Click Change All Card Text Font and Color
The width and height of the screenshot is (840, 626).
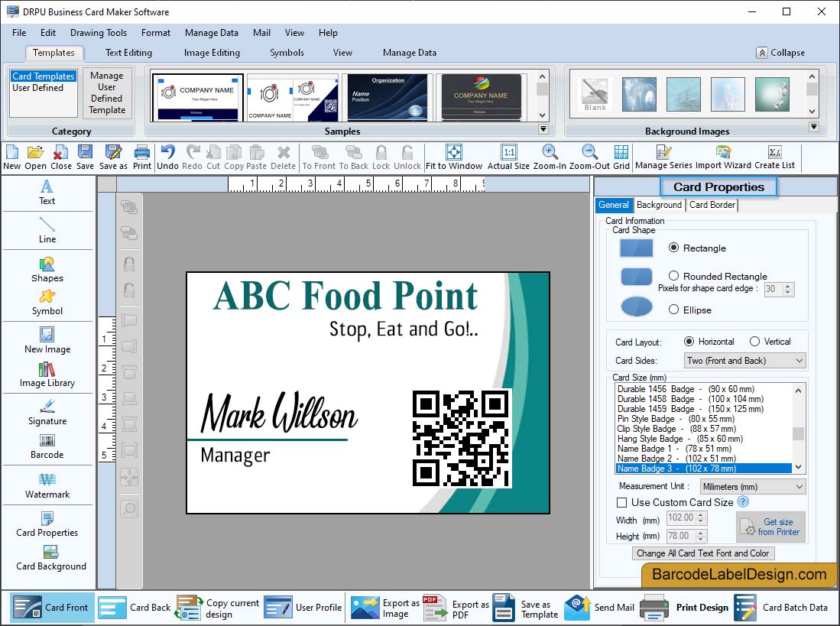coord(703,553)
